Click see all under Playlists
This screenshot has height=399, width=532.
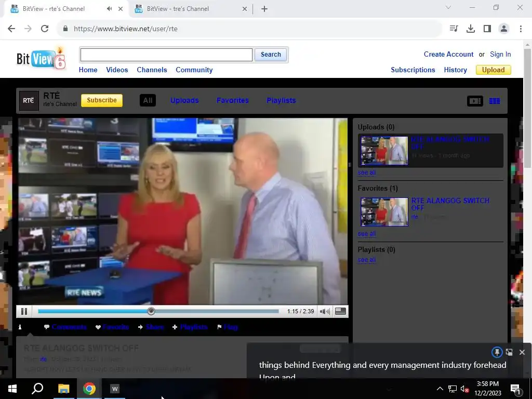pos(367,260)
